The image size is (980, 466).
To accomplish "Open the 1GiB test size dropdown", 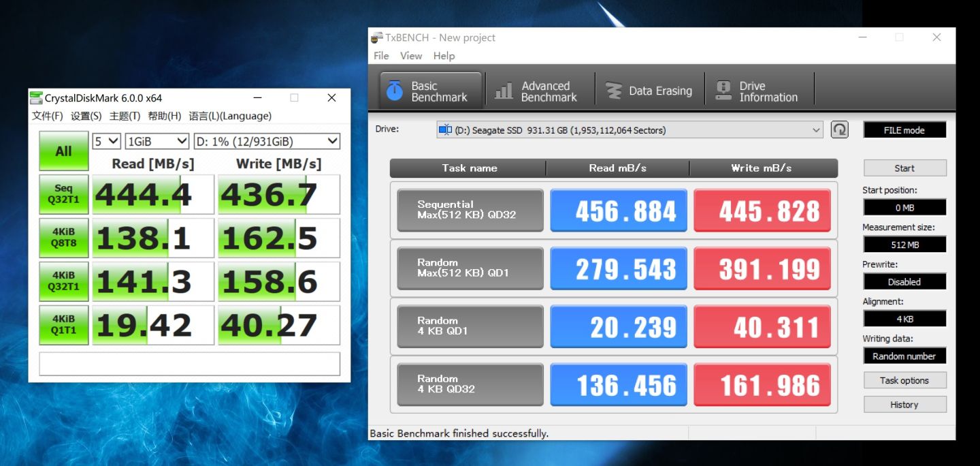I will pos(157,141).
